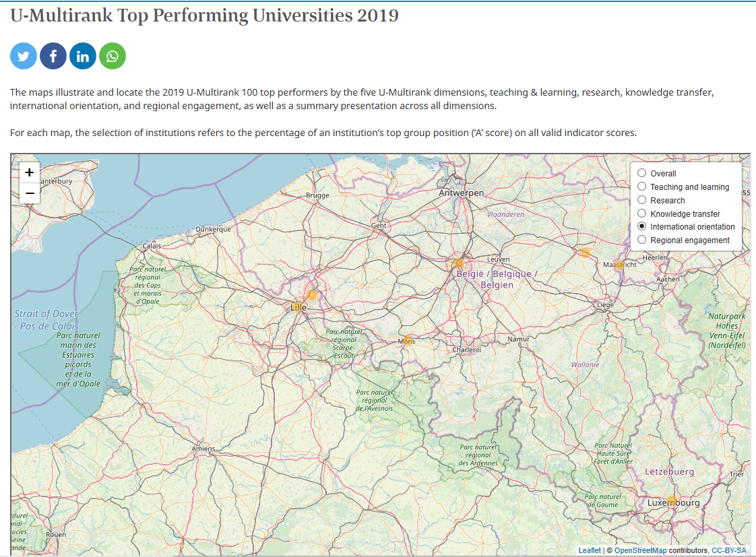
Task: Follow the OpenStreetMap contributors link
Action: point(640,550)
